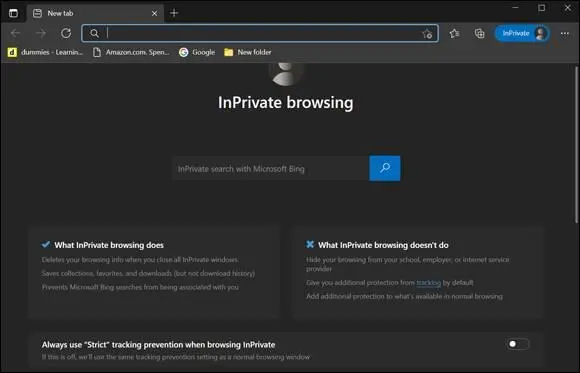Click the profile avatar in InPrivate badge
This screenshot has height=373, width=580.
tap(540, 33)
